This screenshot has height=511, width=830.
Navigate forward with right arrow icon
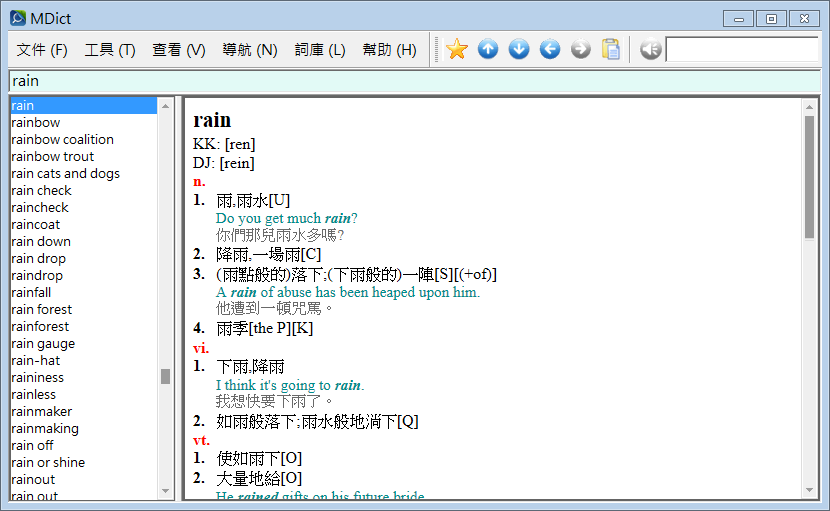click(581, 49)
